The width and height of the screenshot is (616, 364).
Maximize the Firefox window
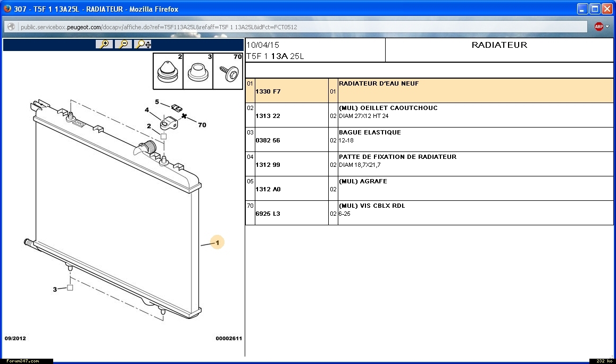595,9
